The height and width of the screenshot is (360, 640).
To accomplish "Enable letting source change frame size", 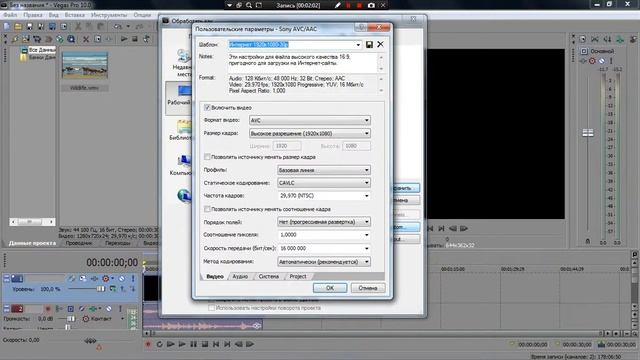I will 207,157.
